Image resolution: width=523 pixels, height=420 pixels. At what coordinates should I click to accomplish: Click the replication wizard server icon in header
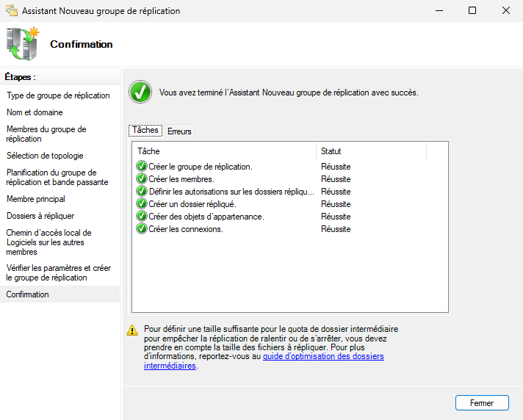[21, 44]
